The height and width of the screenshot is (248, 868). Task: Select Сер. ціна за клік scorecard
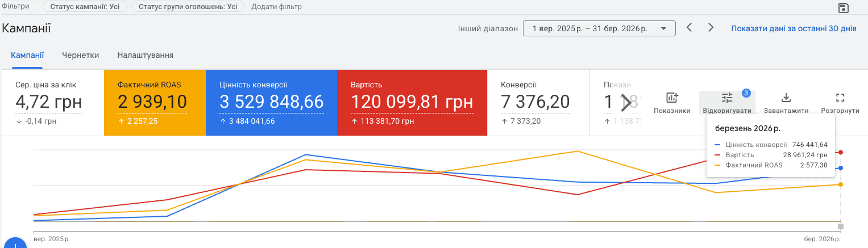pyautogui.click(x=52, y=103)
